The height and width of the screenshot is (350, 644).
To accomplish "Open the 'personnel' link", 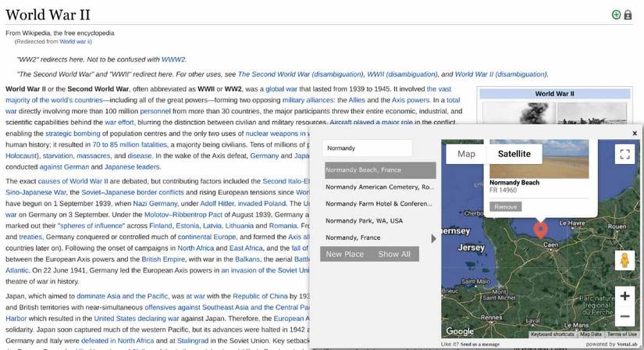I will click(x=155, y=111).
